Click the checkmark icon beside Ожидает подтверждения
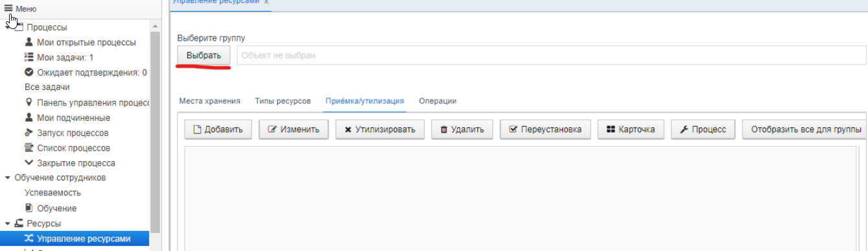The image size is (868, 251). coord(29,72)
